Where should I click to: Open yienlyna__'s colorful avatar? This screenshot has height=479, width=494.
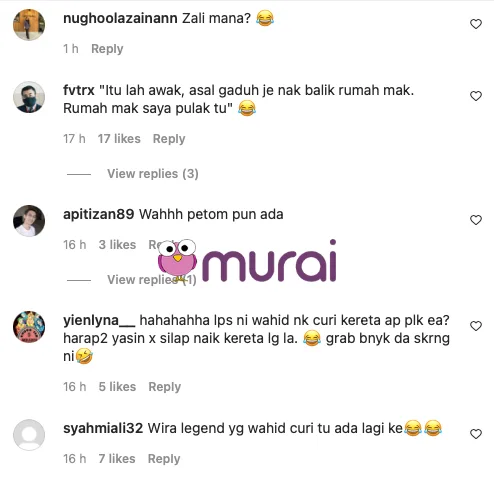pyautogui.click(x=29, y=327)
